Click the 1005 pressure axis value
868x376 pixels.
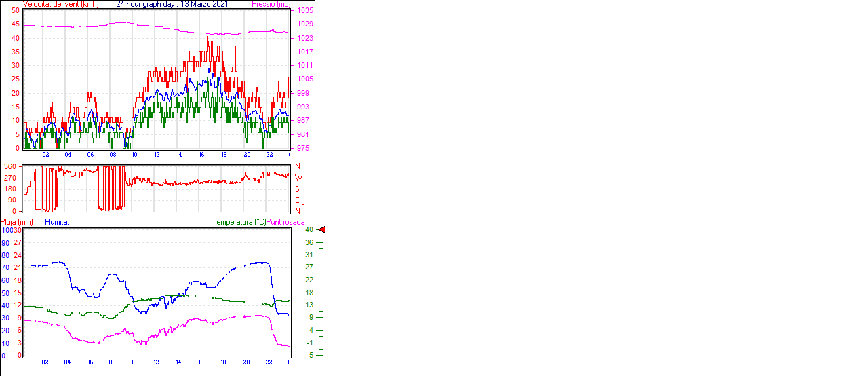point(304,79)
